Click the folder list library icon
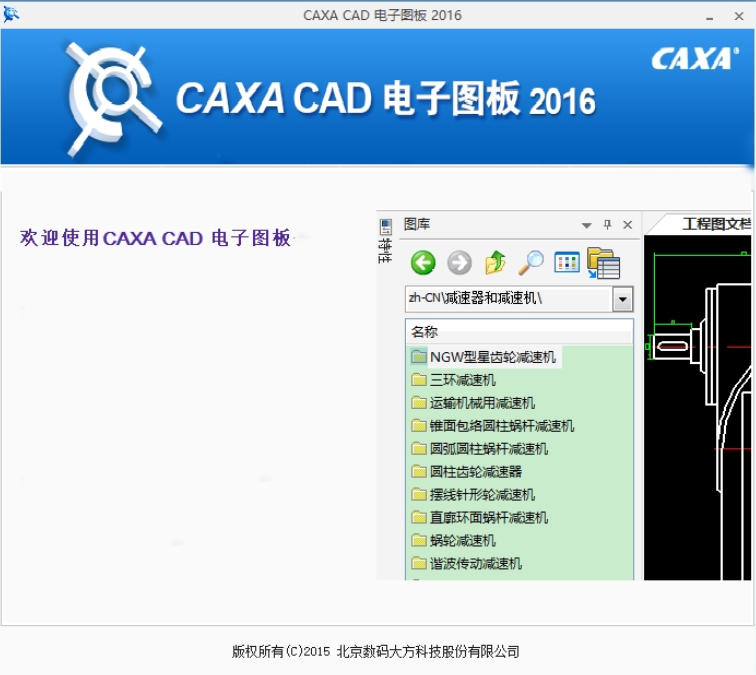 [x=603, y=263]
